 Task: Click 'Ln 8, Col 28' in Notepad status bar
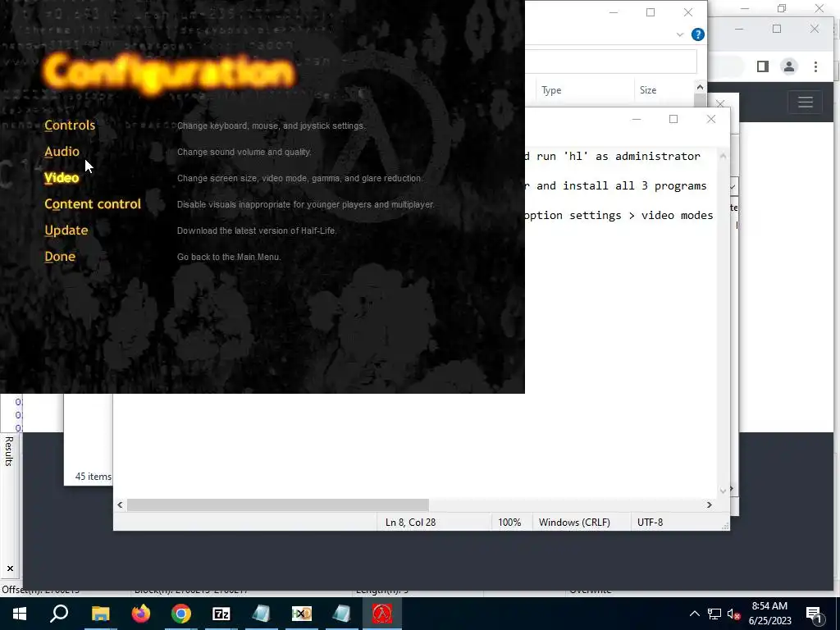pos(410,523)
